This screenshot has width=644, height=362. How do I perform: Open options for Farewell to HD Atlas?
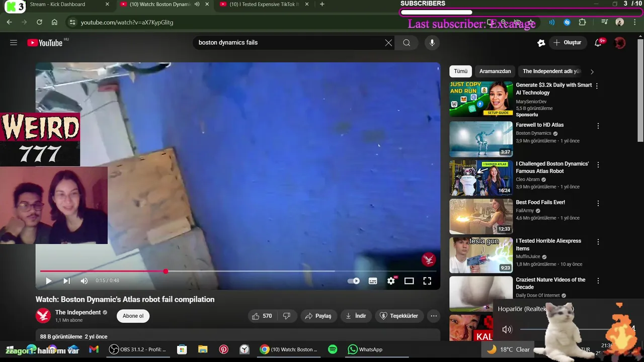click(598, 126)
